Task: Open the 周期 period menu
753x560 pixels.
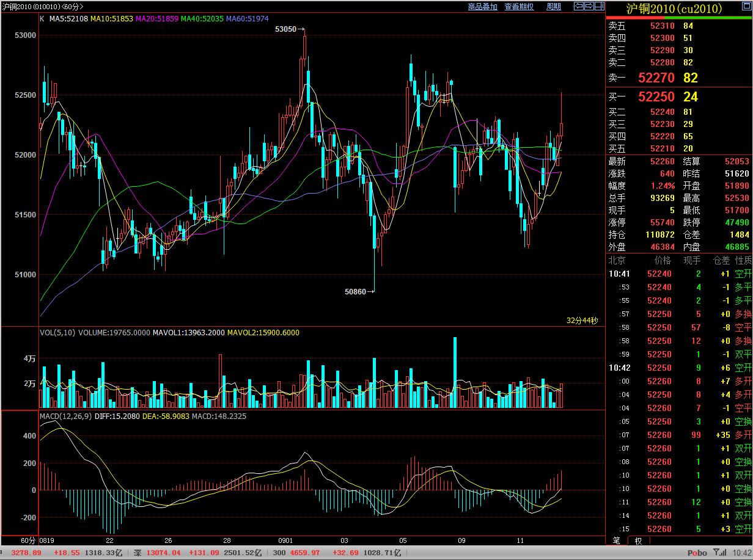Action: click(554, 7)
